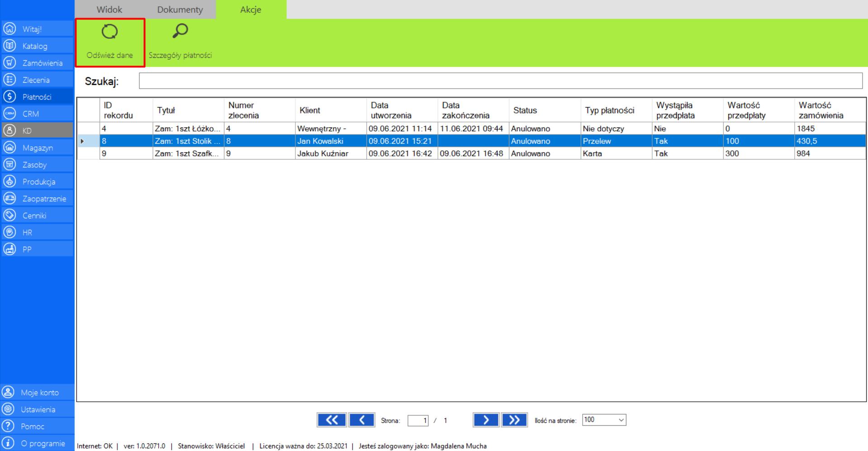
Task: Open the Ustawienia gear icon
Action: (x=8, y=409)
